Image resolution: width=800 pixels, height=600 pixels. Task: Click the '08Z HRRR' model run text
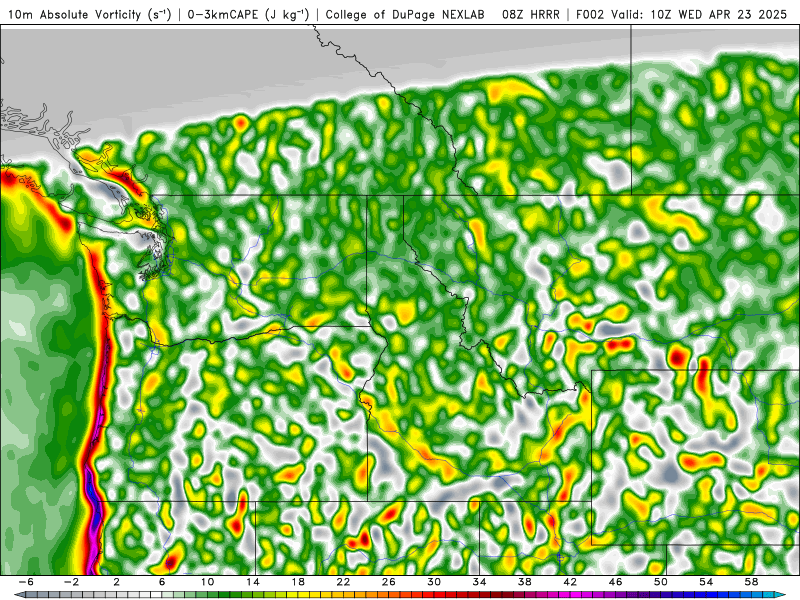coord(531,15)
